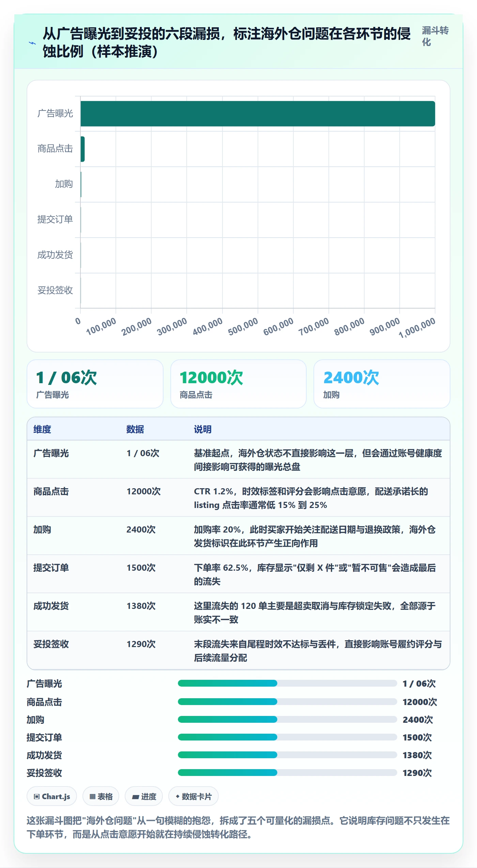The image size is (477, 868).
Task: Click the 广告曝光 bar in the chart
Action: pyautogui.click(x=258, y=114)
